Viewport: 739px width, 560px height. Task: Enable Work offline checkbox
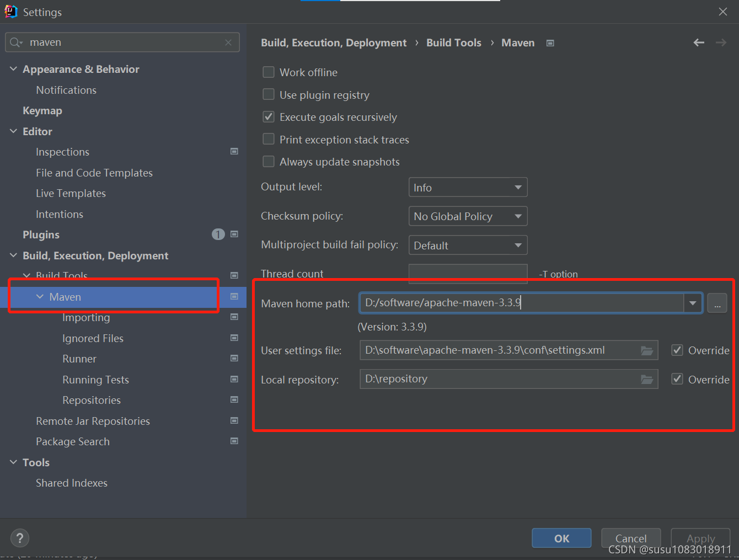[269, 72]
